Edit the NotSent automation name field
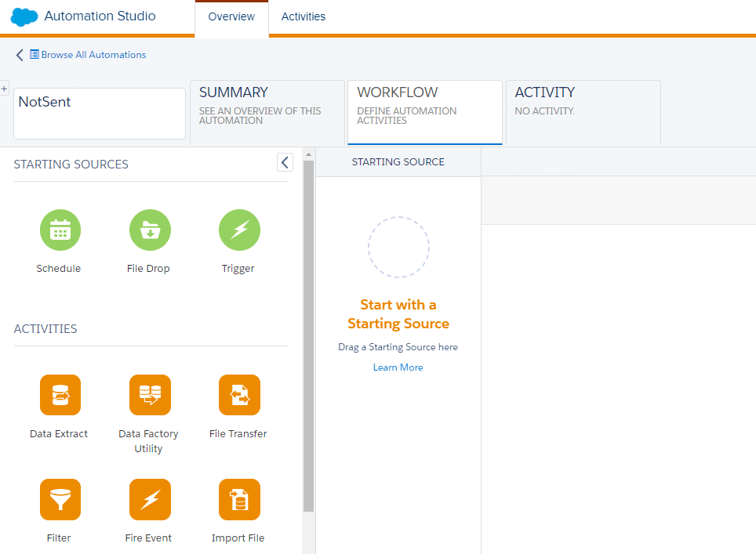This screenshot has width=756, height=554. click(100, 113)
